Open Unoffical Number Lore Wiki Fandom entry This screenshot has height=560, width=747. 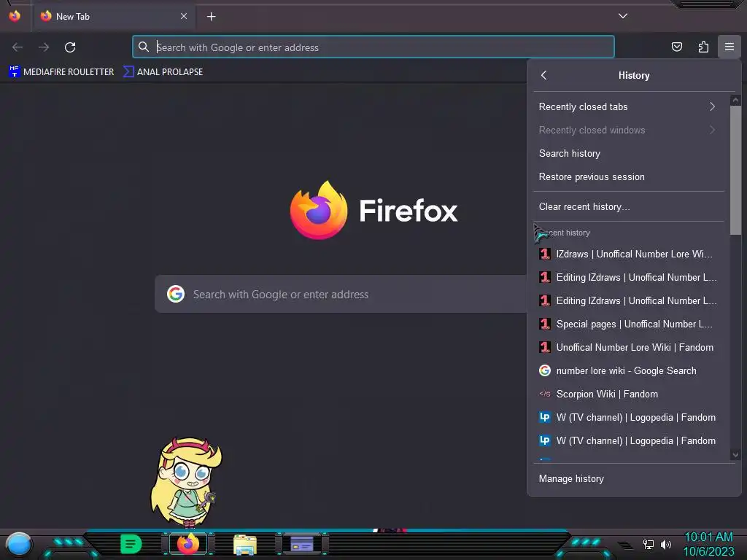(x=628, y=347)
